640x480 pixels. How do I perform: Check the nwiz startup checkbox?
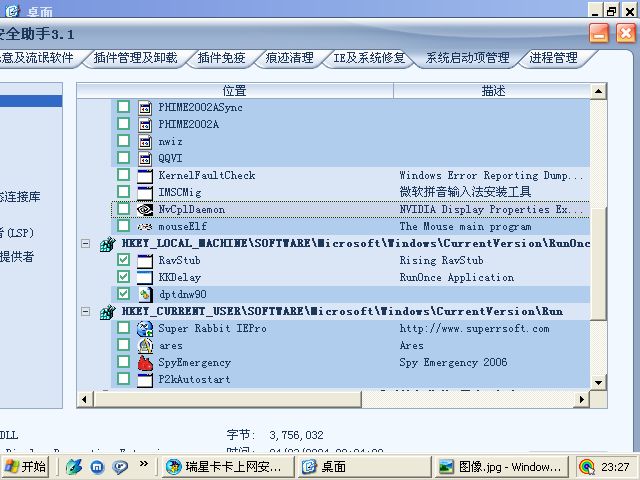coord(123,141)
